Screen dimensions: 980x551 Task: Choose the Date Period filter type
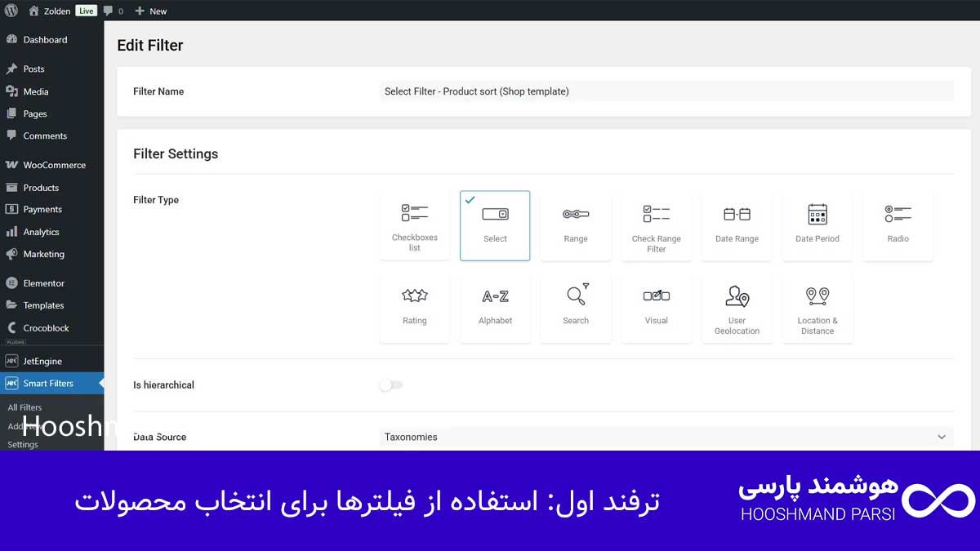pyautogui.click(x=817, y=225)
